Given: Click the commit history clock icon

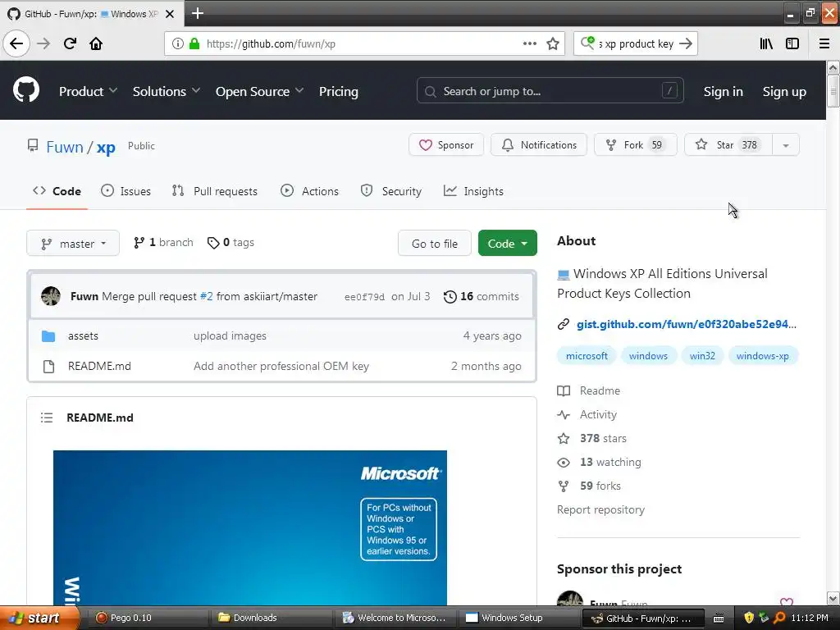Looking at the screenshot, I should coord(450,296).
